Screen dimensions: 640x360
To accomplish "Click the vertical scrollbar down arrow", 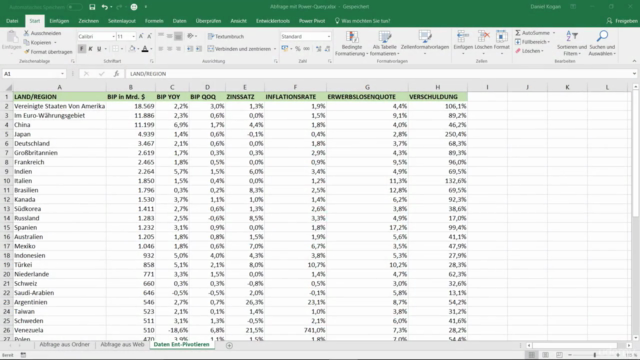I will point(635,338).
